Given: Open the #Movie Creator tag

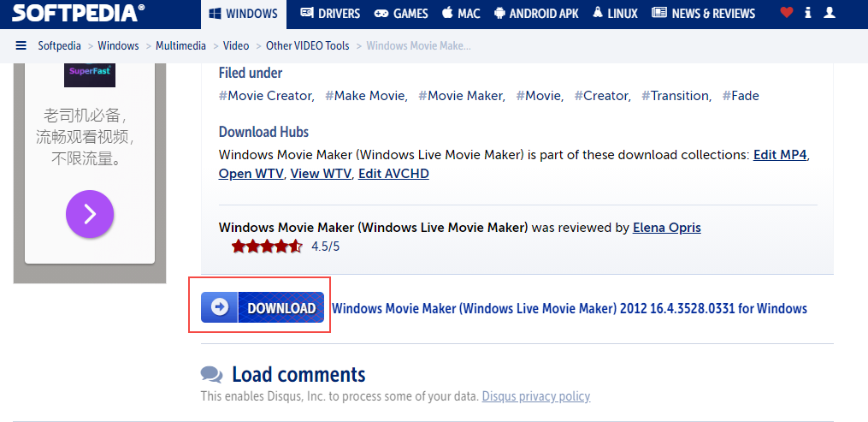Looking at the screenshot, I should [267, 96].
